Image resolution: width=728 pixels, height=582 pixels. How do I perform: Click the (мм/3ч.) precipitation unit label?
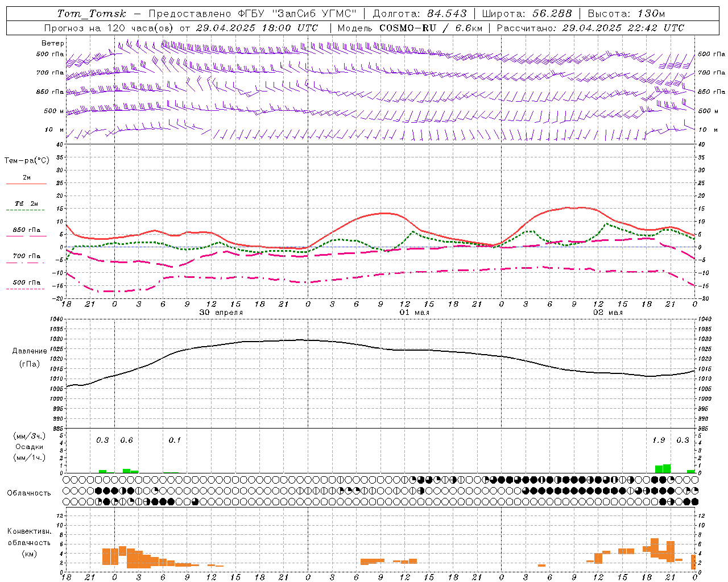(30, 436)
